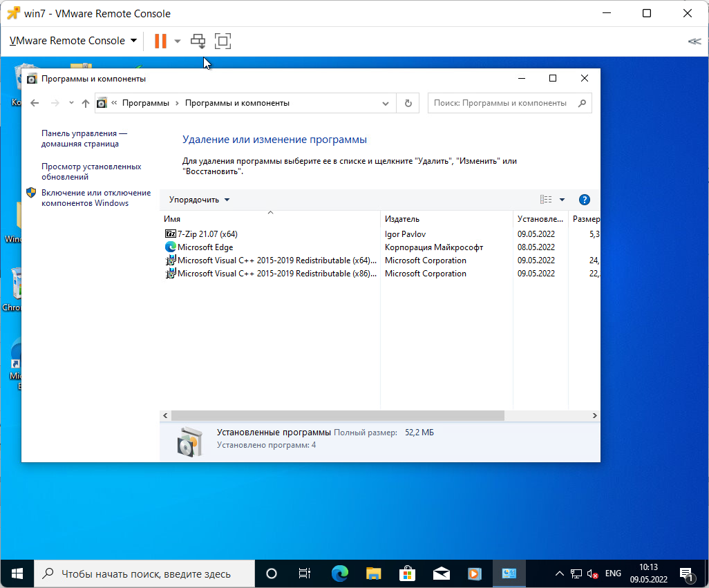This screenshot has height=588, width=709.
Task: Open Cortana from the taskbar circle
Action: click(272, 574)
